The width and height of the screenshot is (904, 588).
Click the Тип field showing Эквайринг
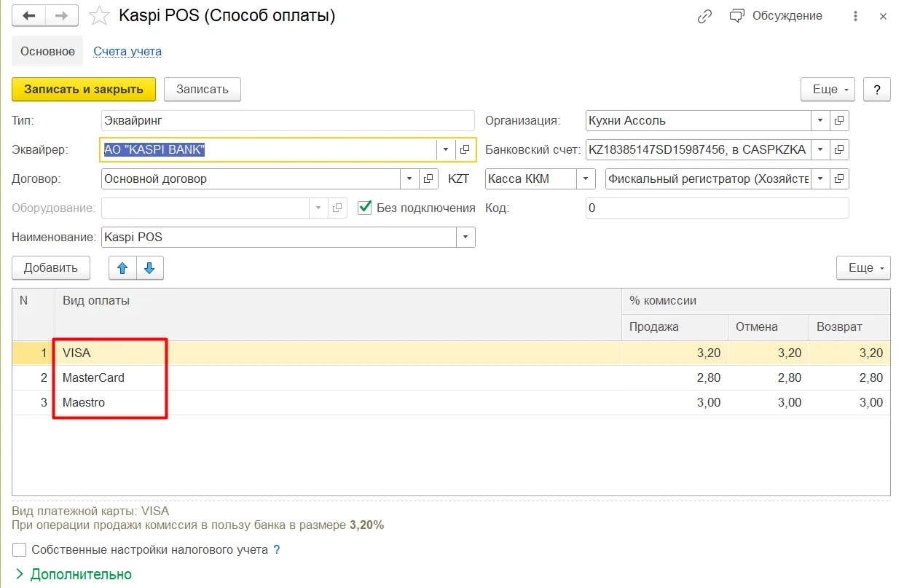tap(288, 120)
